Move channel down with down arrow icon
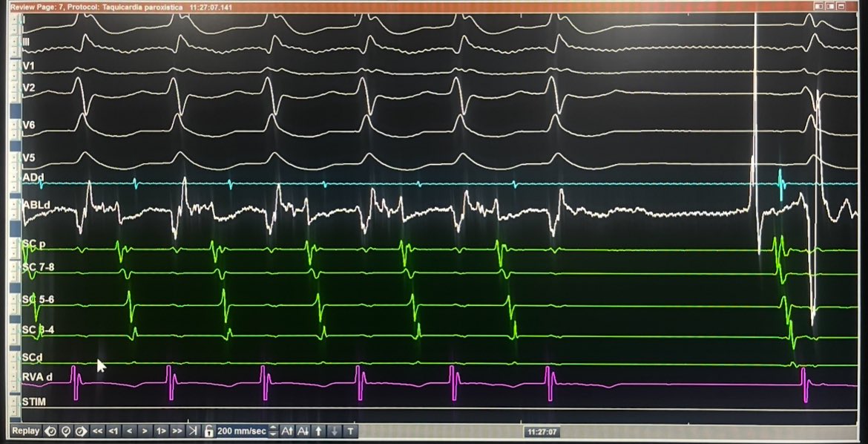This screenshot has width=868, height=444. (335, 431)
